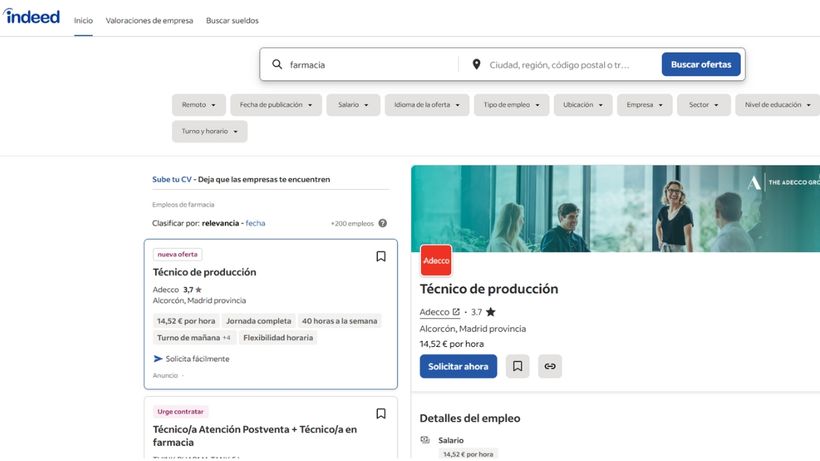
Task: Click the location pin icon
Action: click(x=476, y=64)
